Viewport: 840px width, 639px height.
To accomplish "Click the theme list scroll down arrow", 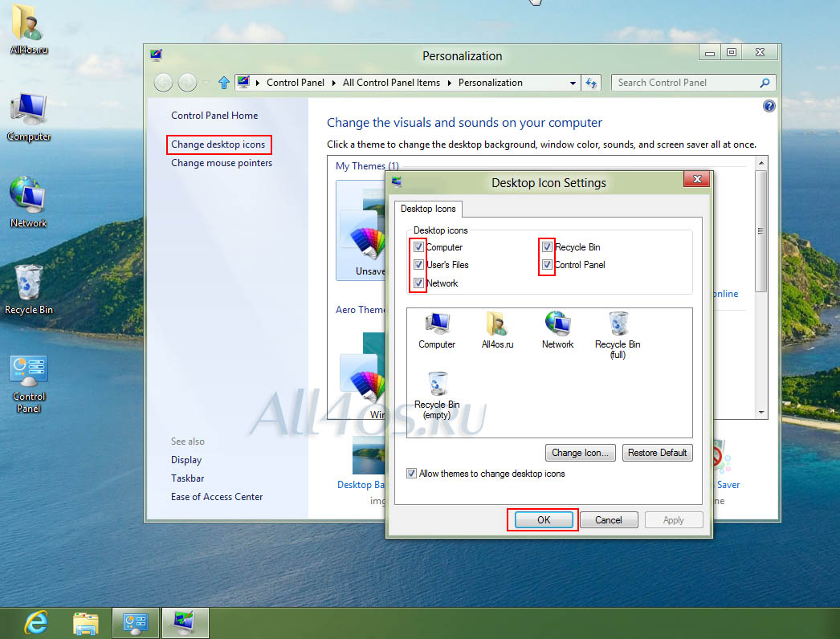I will click(x=761, y=413).
